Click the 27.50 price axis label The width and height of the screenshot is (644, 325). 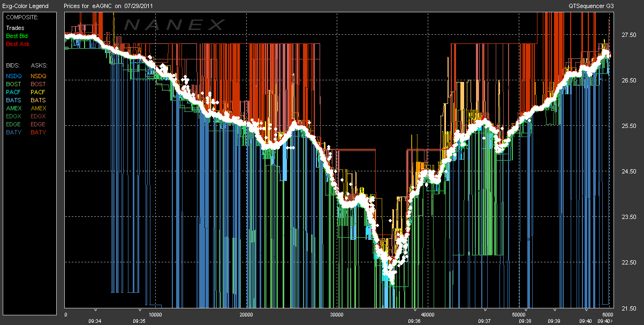(x=628, y=35)
